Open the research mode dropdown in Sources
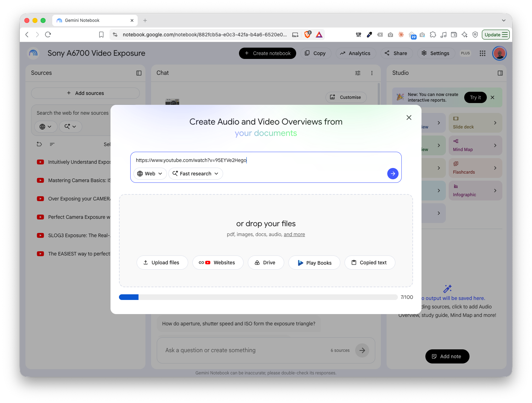532x403 pixels. (x=71, y=127)
